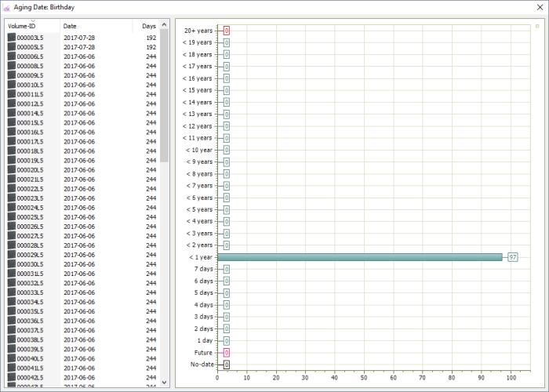This screenshot has width=549, height=392.
Task: Select the cartridge icon for 000038L5
Action: point(12,339)
